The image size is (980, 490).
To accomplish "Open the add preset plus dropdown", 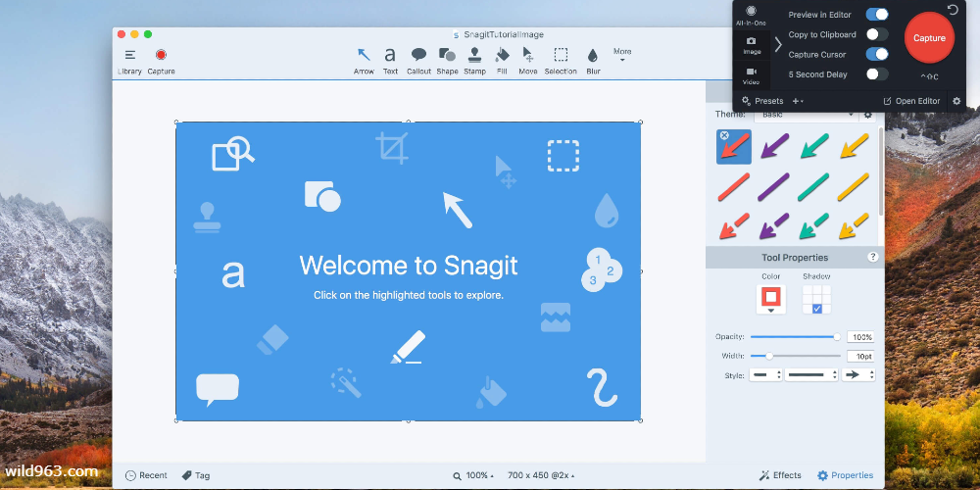I will point(798,101).
